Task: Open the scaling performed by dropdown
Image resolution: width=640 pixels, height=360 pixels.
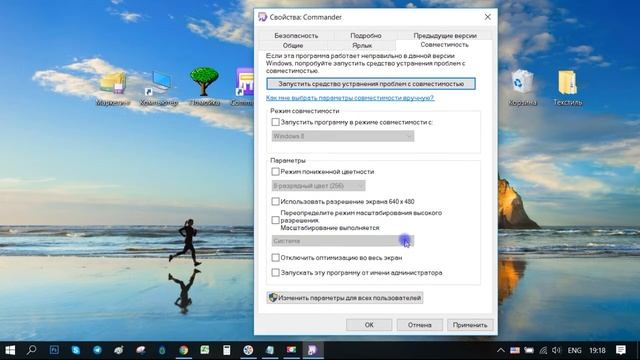Action: coord(343,241)
